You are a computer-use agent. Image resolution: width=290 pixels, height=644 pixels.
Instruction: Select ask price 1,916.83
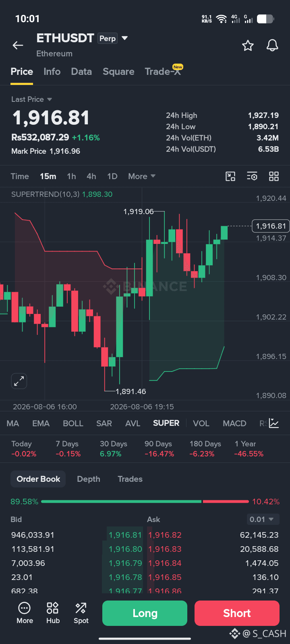[x=165, y=549]
